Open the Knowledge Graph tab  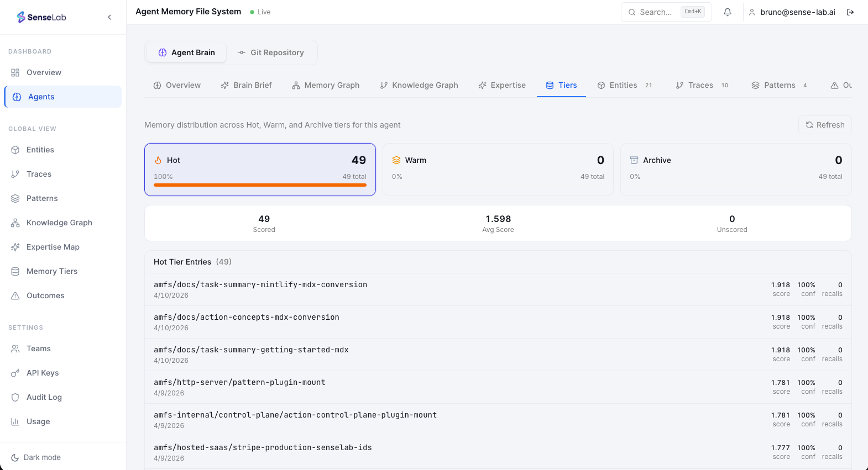click(x=419, y=85)
